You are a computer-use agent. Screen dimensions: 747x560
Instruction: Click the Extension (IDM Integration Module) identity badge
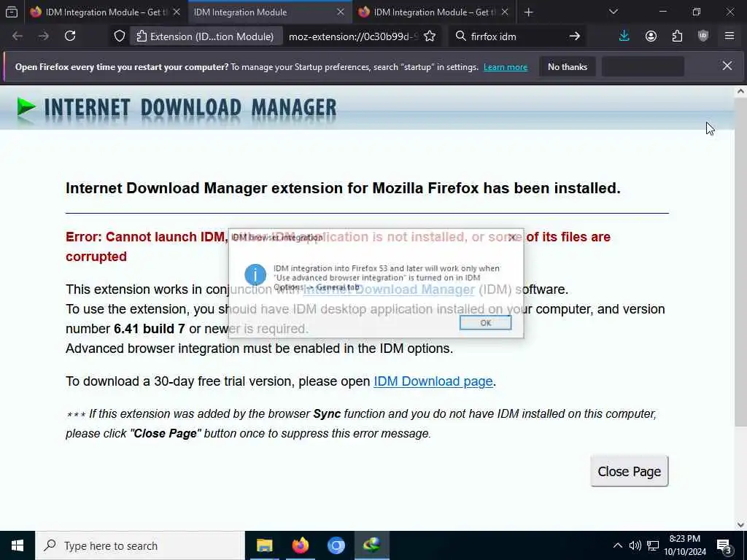pos(205,36)
